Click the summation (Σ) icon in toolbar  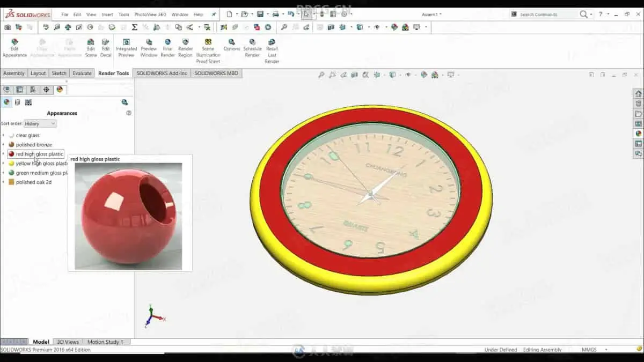pos(134,27)
